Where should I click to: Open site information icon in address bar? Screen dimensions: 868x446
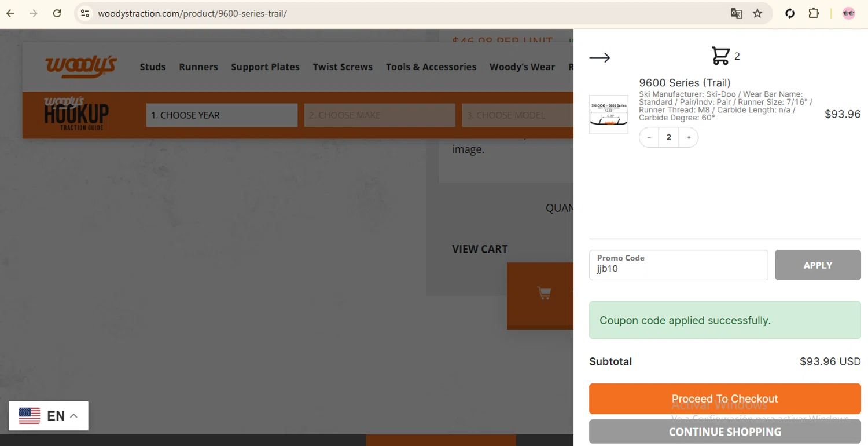(85, 13)
